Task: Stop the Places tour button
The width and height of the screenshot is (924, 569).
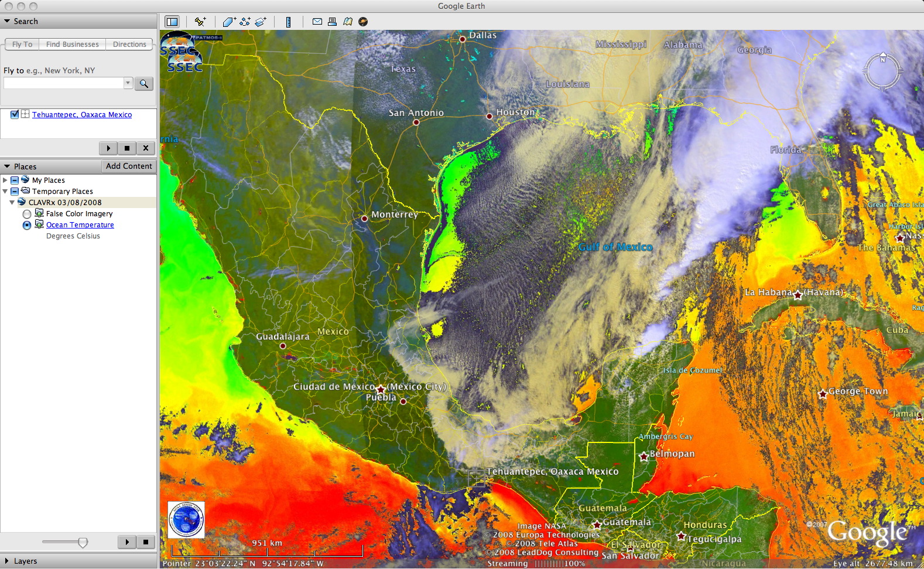Action: [x=146, y=542]
